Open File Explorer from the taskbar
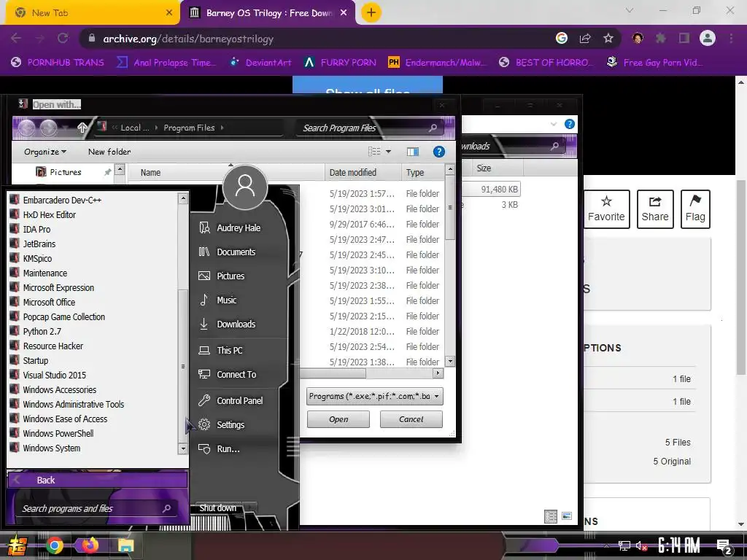Image resolution: width=747 pixels, height=560 pixels. point(125,545)
